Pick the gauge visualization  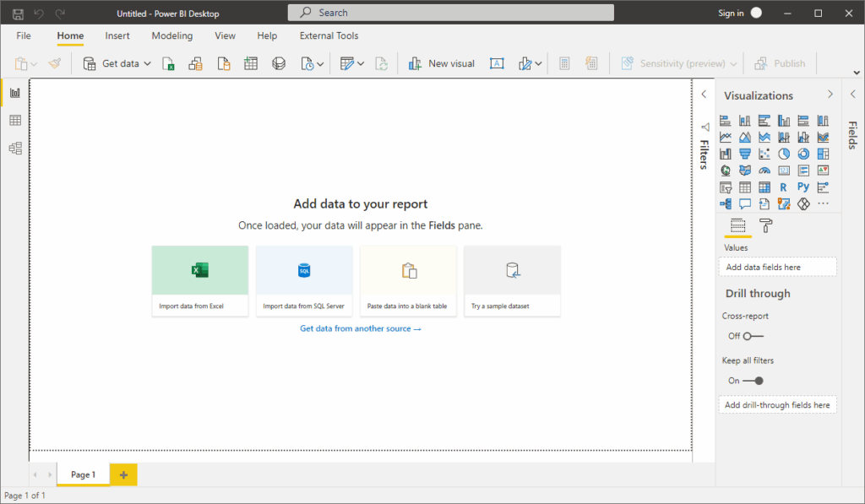(x=764, y=171)
